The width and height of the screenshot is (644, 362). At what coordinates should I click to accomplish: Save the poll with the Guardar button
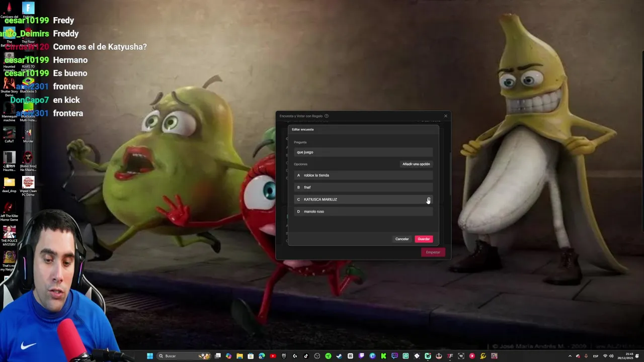click(x=424, y=239)
